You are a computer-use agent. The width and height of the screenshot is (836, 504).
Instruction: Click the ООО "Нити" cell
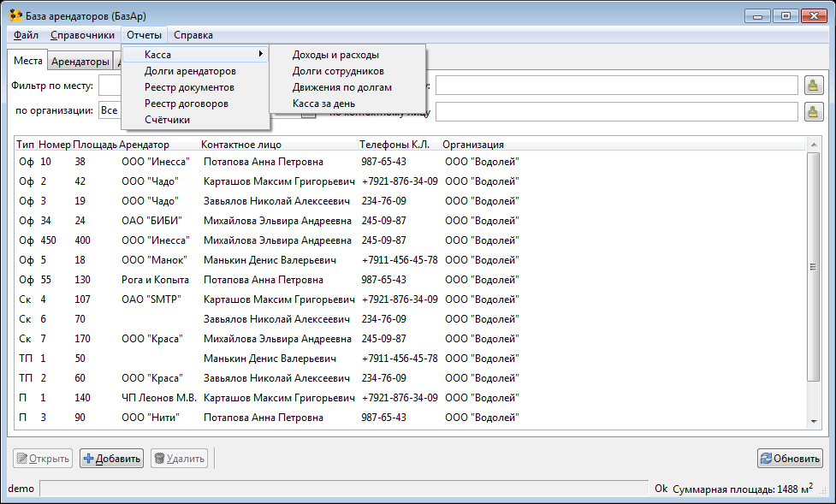click(x=151, y=418)
